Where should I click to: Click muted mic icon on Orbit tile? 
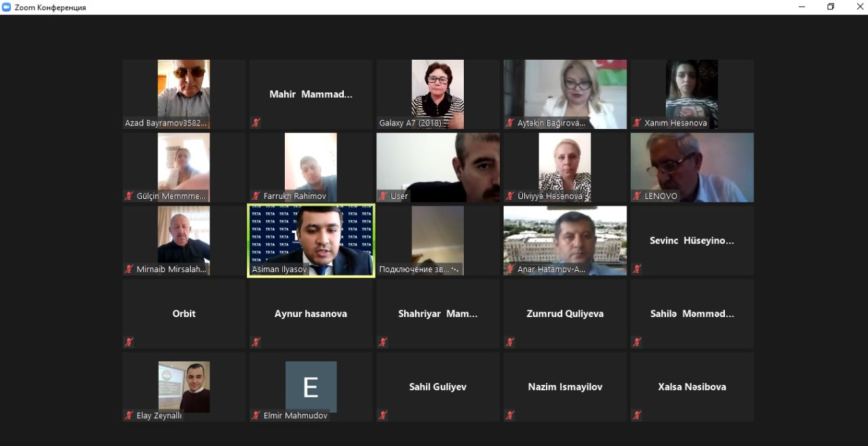click(x=129, y=342)
